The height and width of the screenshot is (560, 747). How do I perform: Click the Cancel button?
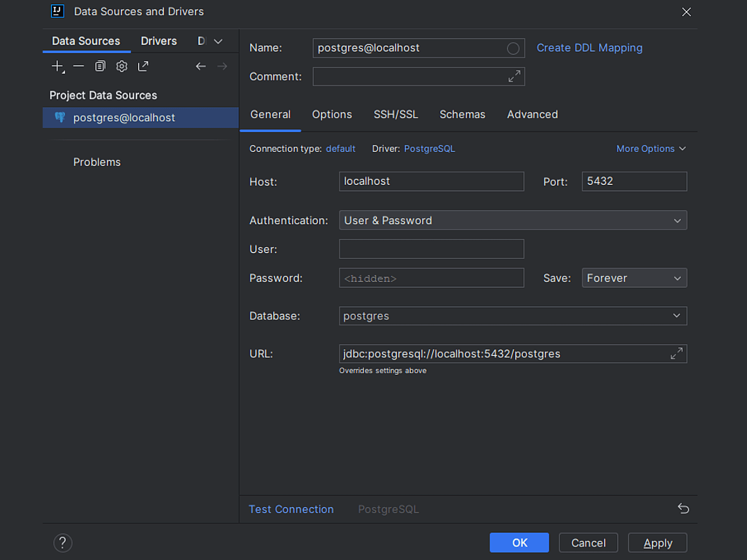pyautogui.click(x=588, y=543)
